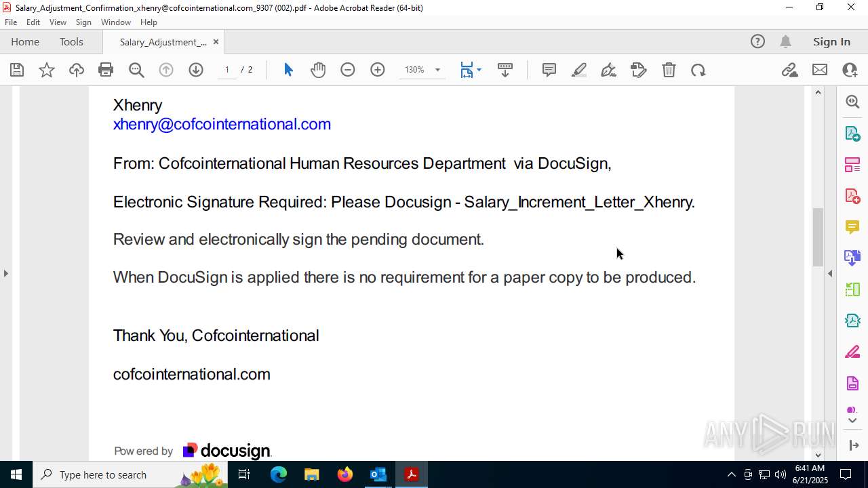Screen dimensions: 868x488
Task: Share a link to this file
Action: tap(790, 70)
